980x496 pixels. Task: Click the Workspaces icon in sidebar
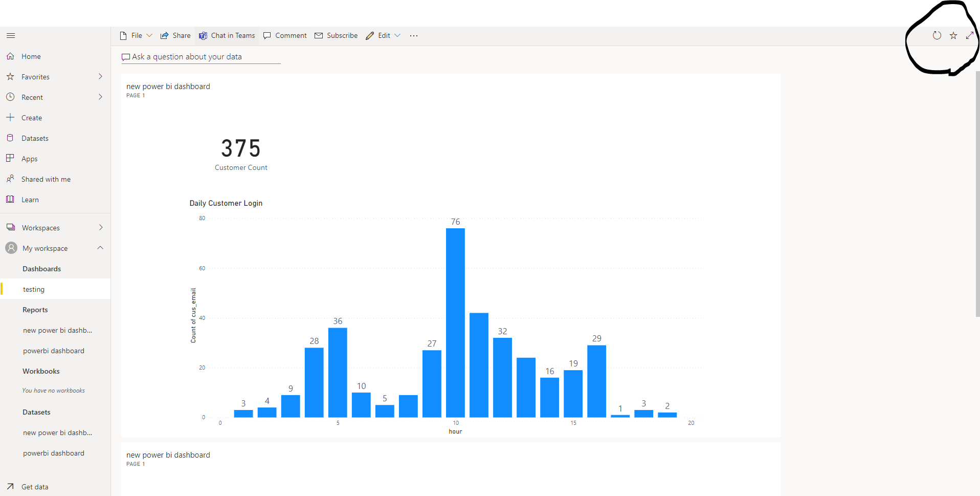point(11,227)
